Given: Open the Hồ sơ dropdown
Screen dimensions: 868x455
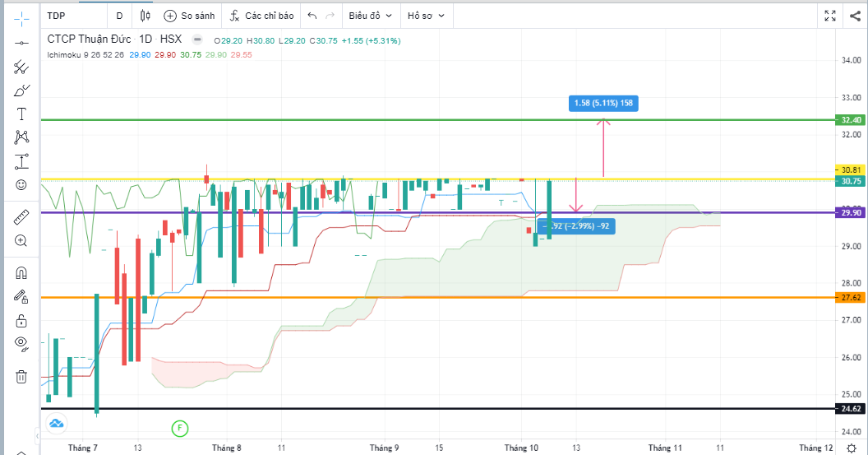Looking at the screenshot, I should pyautogui.click(x=426, y=16).
